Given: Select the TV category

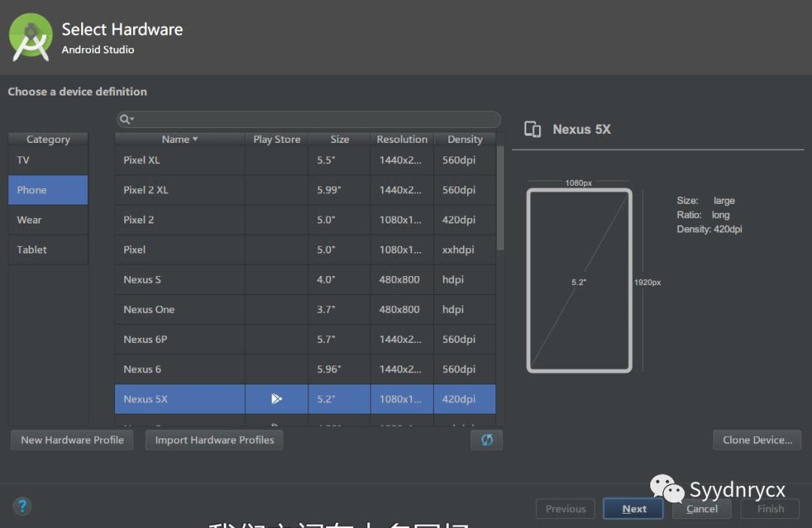Looking at the screenshot, I should click(x=48, y=160).
